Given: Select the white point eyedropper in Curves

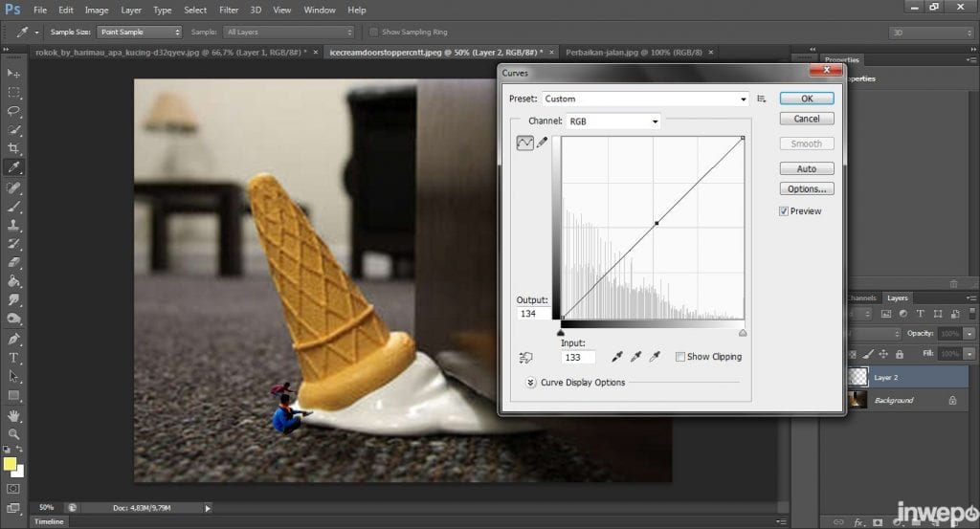Looking at the screenshot, I should (656, 357).
